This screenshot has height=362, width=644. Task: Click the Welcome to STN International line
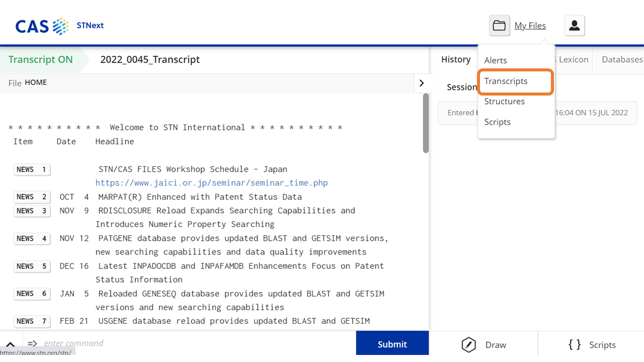click(176, 128)
